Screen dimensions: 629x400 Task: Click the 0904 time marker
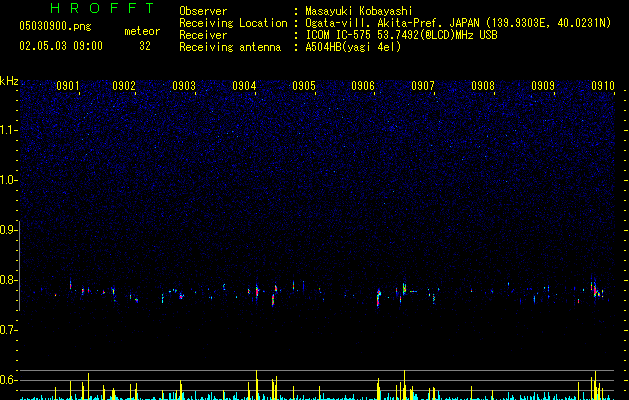244,86
